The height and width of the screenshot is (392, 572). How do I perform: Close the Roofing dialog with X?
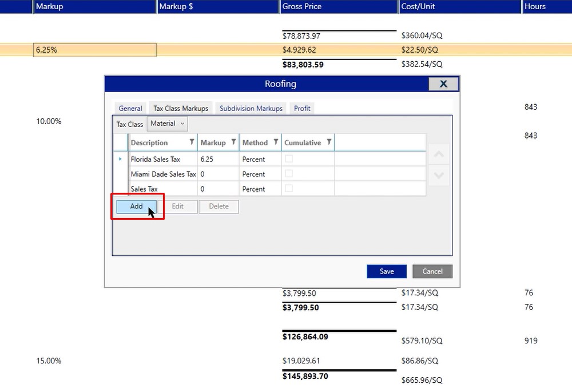pyautogui.click(x=443, y=84)
